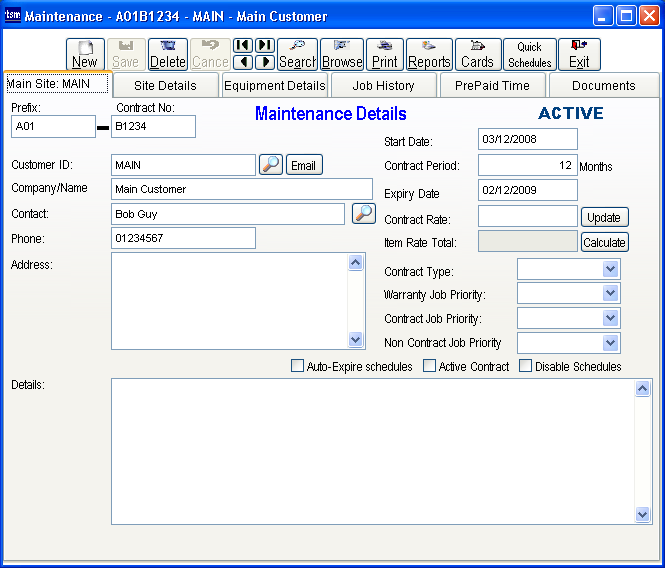Click the Update button beside Contract Rate
665x568 pixels.
[x=604, y=217]
